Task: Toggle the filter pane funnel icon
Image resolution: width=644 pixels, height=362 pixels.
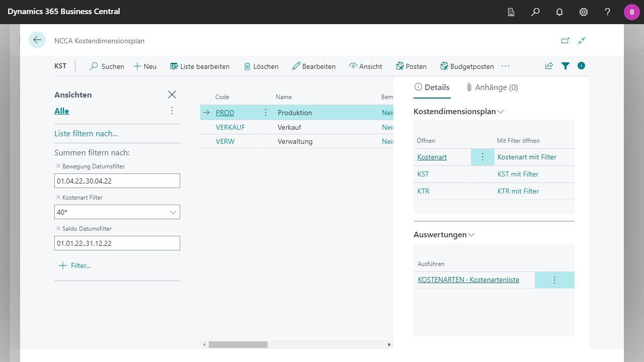Action: click(566, 66)
